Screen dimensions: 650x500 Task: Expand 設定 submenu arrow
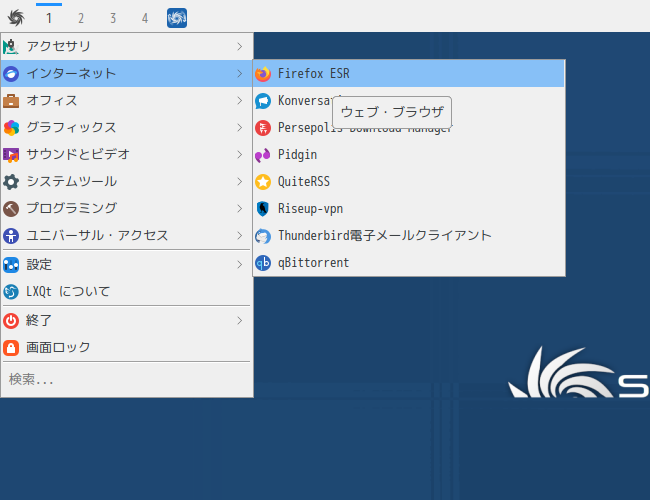coord(240,265)
